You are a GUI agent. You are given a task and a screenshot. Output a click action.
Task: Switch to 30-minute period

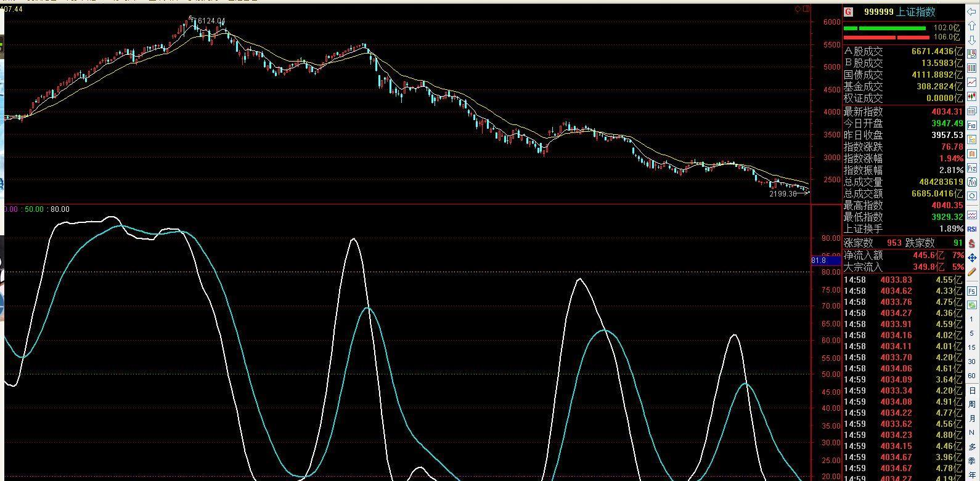(x=972, y=362)
